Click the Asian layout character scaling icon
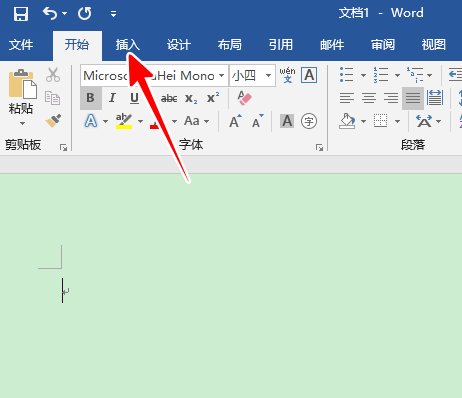462x398 pixels. pyautogui.click(x=424, y=121)
